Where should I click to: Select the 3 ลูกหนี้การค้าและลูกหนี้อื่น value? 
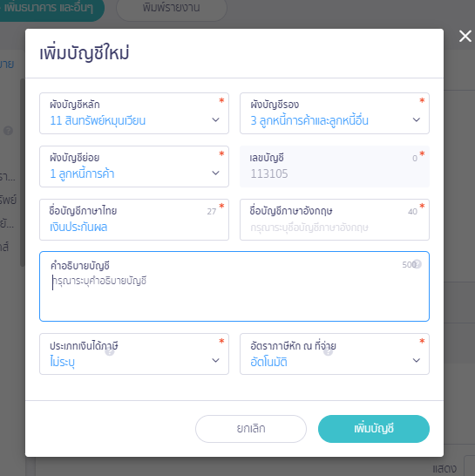tap(309, 121)
